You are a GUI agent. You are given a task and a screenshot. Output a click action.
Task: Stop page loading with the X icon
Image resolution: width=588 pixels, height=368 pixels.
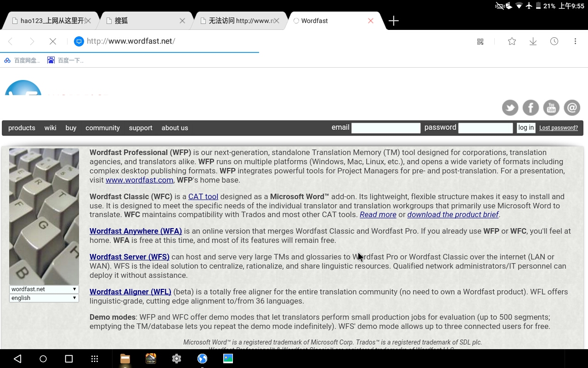(53, 41)
